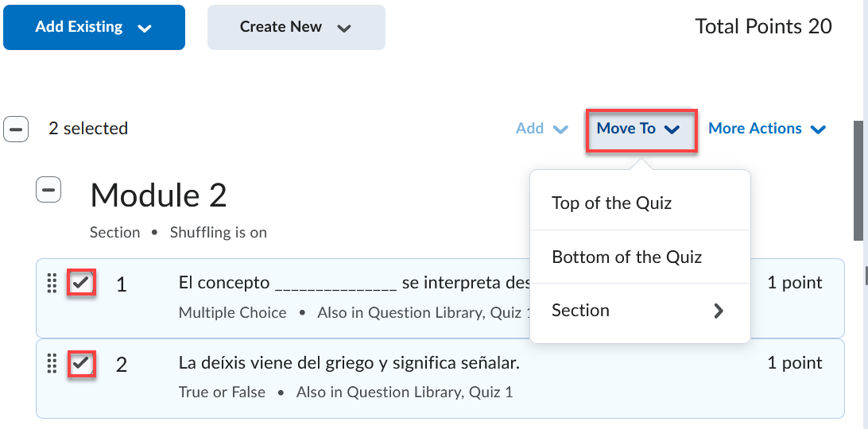Screen dimensions: 868x429
Task: Click drag handle icon for question 2
Action: click(x=52, y=364)
